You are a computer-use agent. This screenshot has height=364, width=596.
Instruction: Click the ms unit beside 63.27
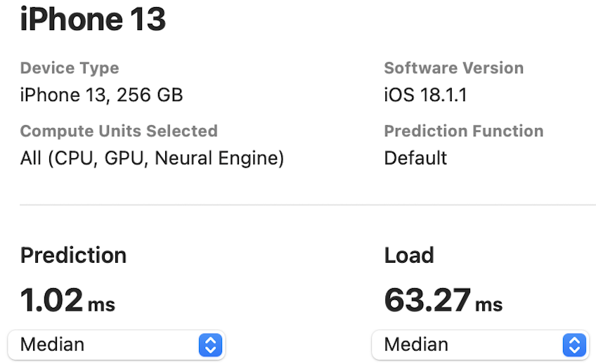[488, 305]
